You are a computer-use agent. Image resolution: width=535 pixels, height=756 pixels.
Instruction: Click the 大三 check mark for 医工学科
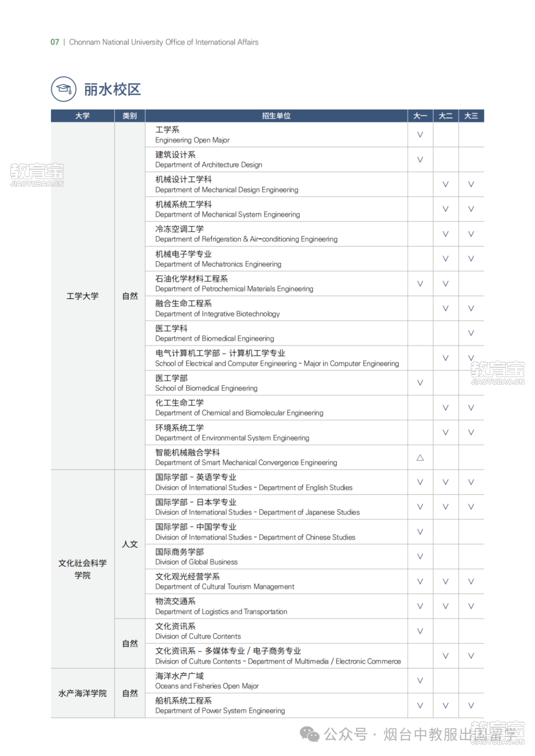click(471, 333)
